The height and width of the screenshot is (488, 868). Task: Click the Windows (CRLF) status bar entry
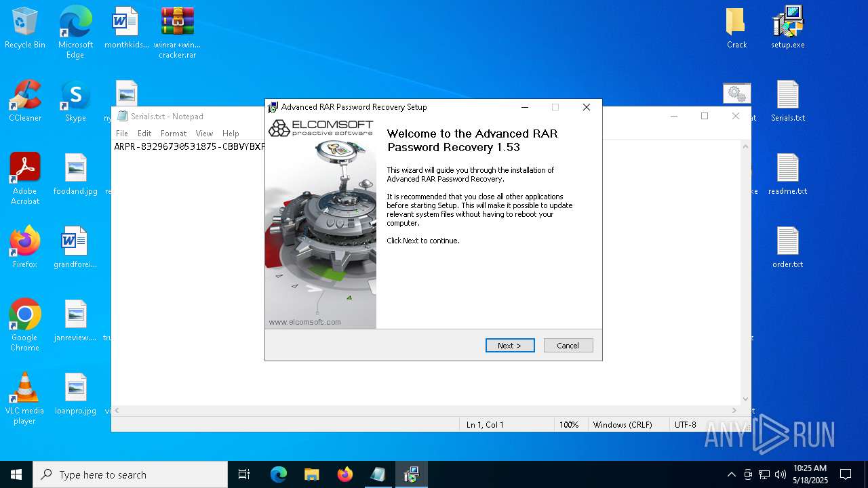[623, 425]
